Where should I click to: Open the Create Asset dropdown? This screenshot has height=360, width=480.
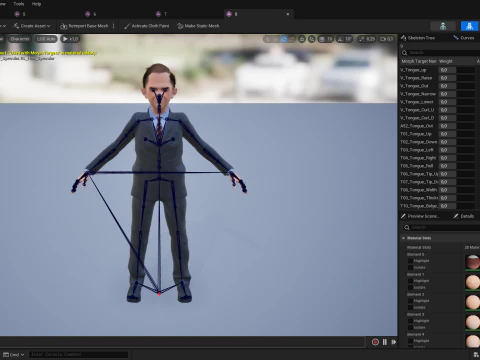pos(32,26)
